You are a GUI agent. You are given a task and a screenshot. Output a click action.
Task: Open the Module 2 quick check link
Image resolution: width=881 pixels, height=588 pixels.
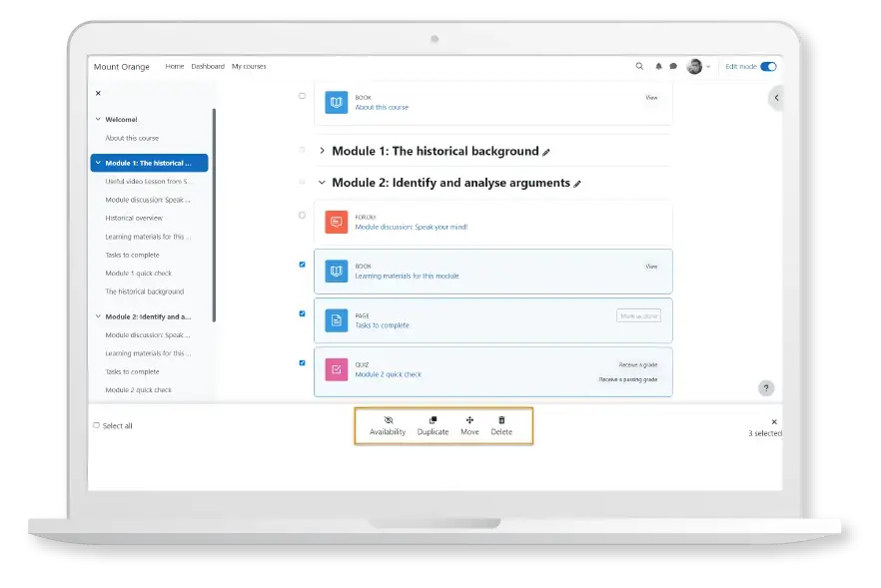[x=389, y=374]
